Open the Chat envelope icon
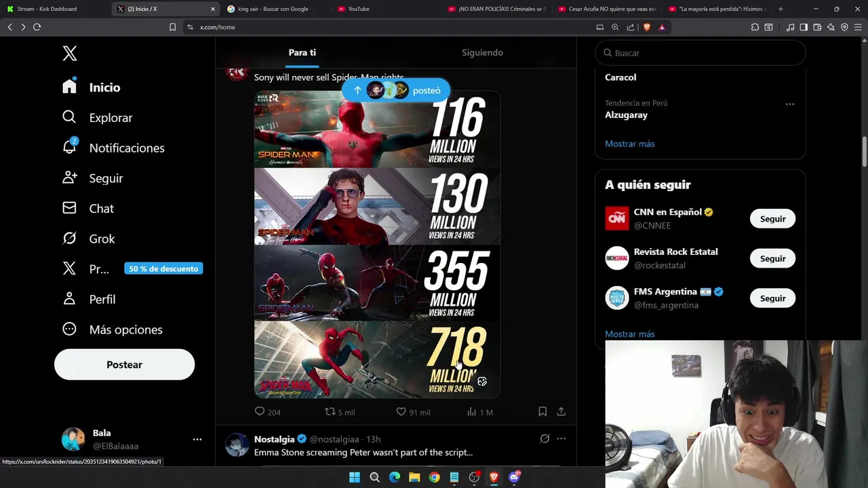 pos(69,208)
